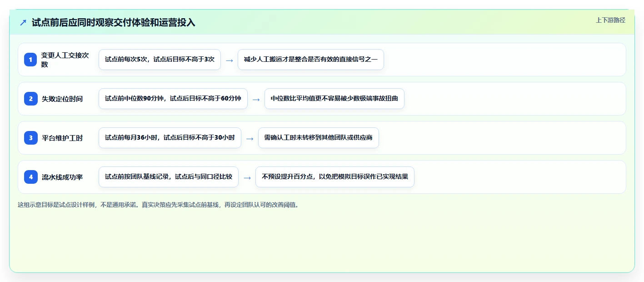Click the box 不预设提升百分点，以免把模拟目标误作已实现结果
Image resolution: width=644 pixels, height=282 pixels.
point(335,177)
